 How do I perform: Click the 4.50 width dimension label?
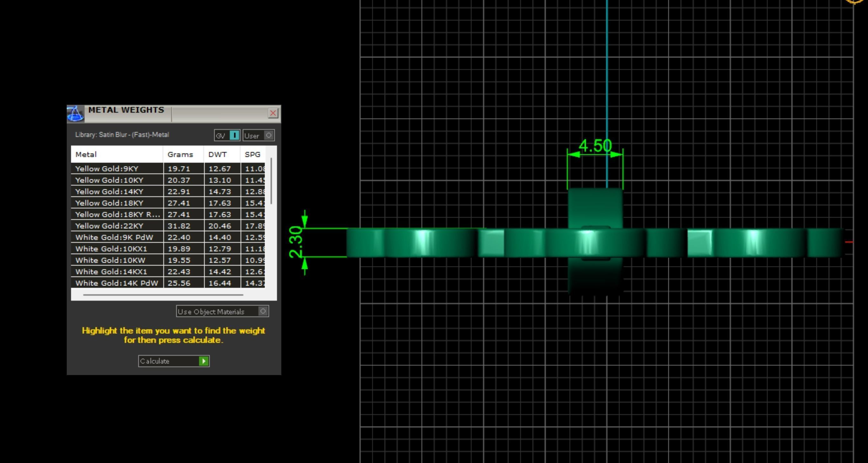[595, 146]
